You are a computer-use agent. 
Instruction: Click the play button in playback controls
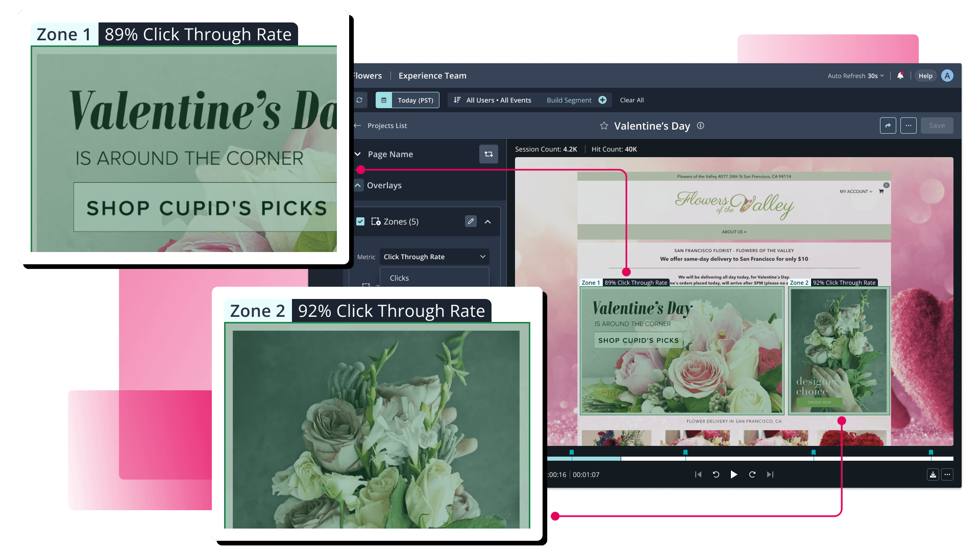[733, 474]
